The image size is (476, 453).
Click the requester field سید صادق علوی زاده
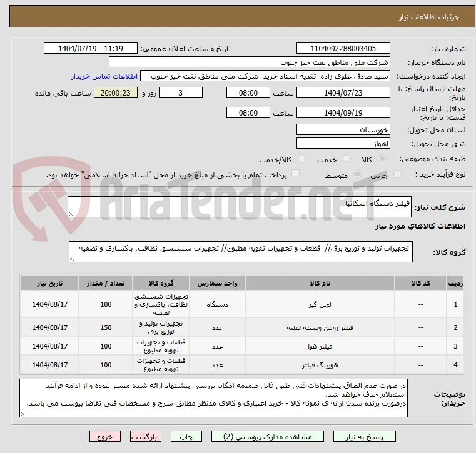click(265, 76)
